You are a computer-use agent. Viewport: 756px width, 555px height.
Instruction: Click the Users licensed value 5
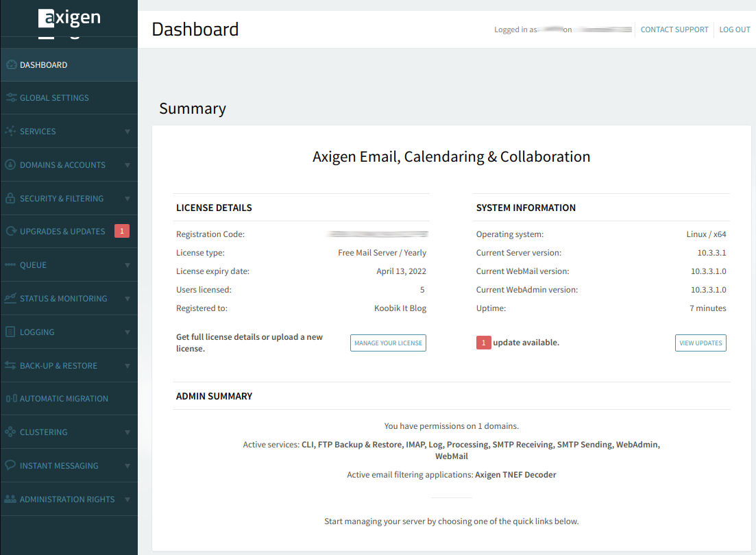tap(422, 290)
